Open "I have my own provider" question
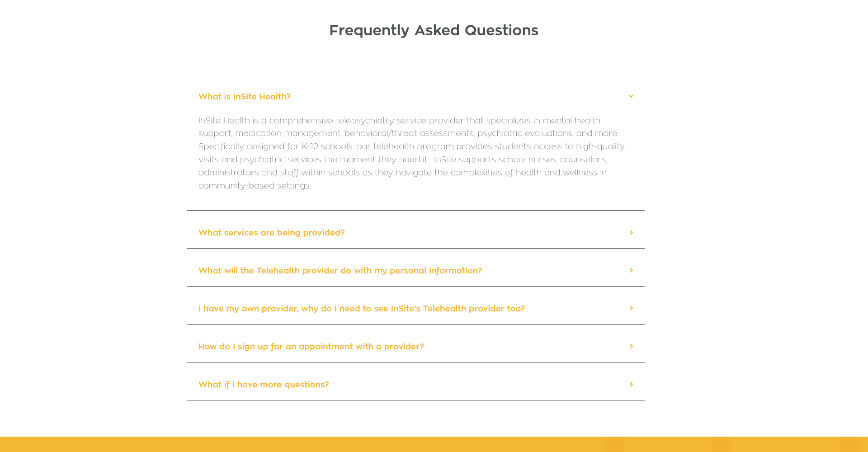The image size is (868, 452). coord(361,309)
